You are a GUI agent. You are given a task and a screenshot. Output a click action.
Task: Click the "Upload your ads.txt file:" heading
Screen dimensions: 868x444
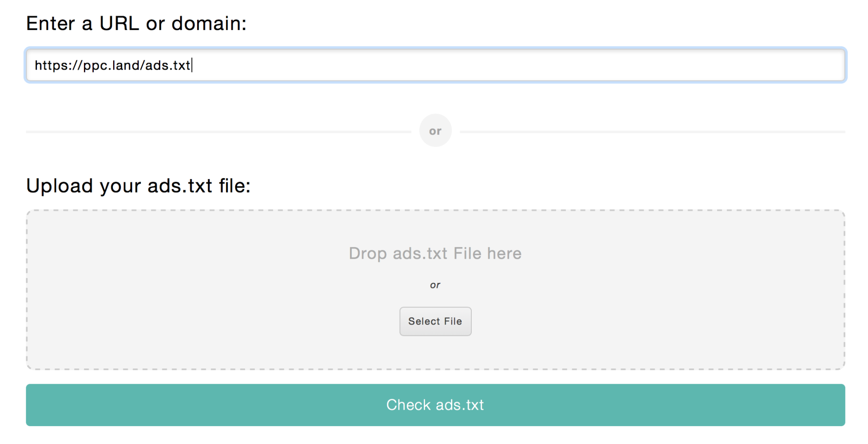138,186
